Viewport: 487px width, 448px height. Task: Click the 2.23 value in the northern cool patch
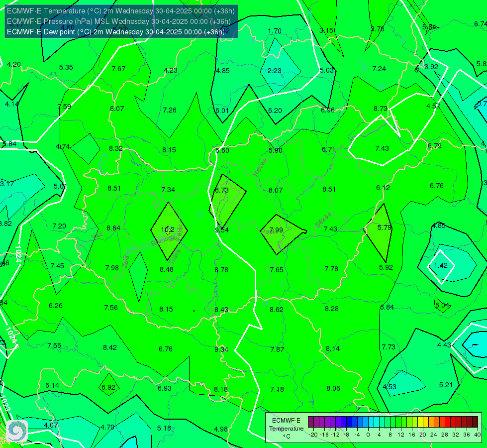tap(274, 71)
